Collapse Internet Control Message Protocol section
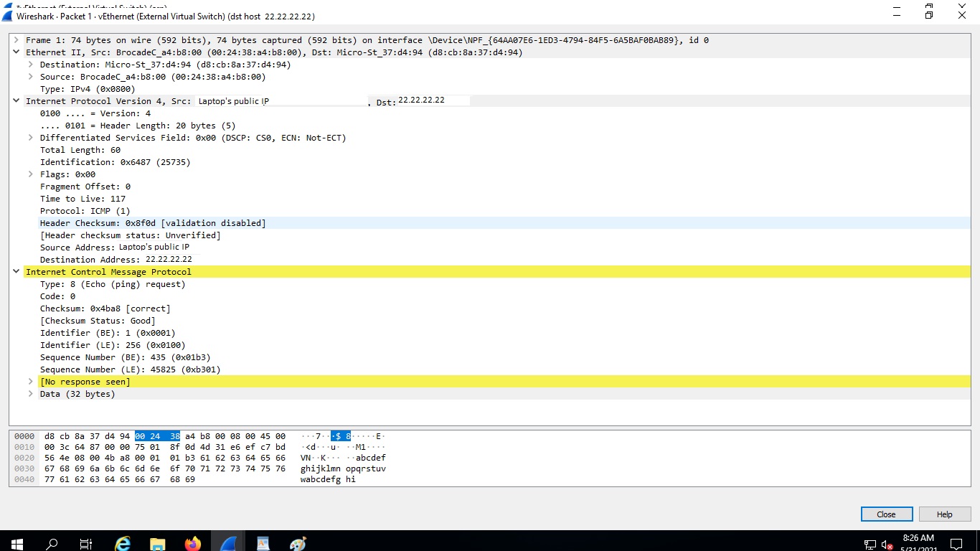The image size is (980, 551). coord(16,272)
